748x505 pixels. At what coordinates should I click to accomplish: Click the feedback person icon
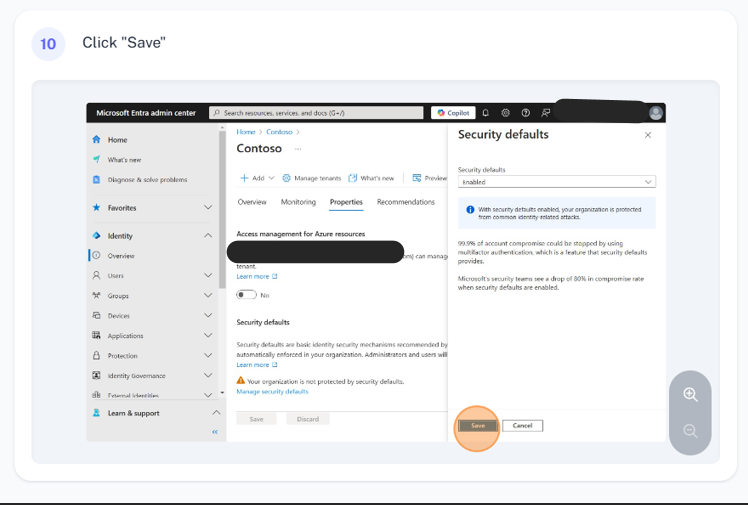pos(546,113)
